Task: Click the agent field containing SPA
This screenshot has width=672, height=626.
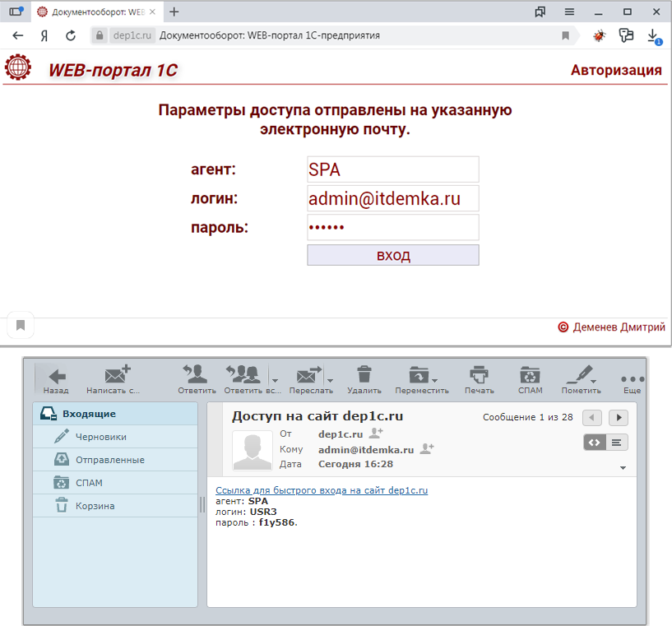Action: coord(393,169)
